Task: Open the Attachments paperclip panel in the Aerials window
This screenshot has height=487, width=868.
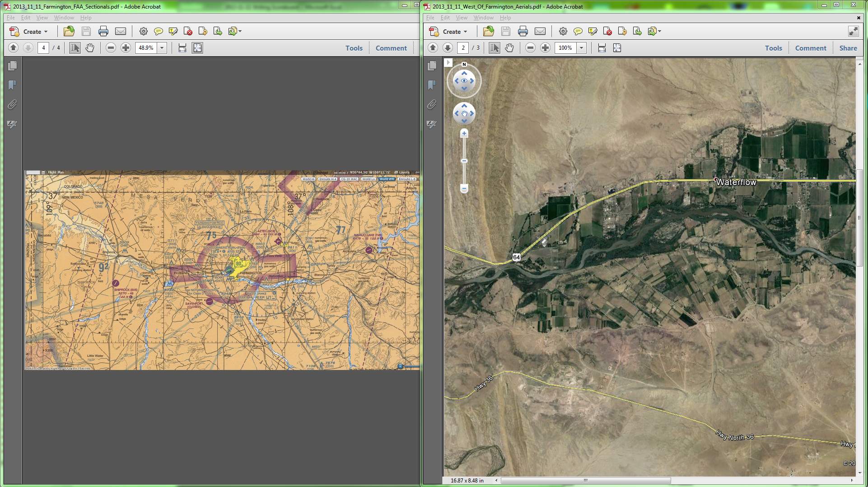Action: coord(432,105)
